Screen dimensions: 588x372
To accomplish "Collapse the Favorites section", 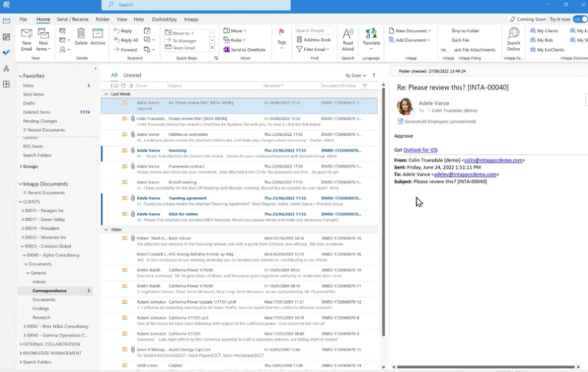I will (x=21, y=76).
